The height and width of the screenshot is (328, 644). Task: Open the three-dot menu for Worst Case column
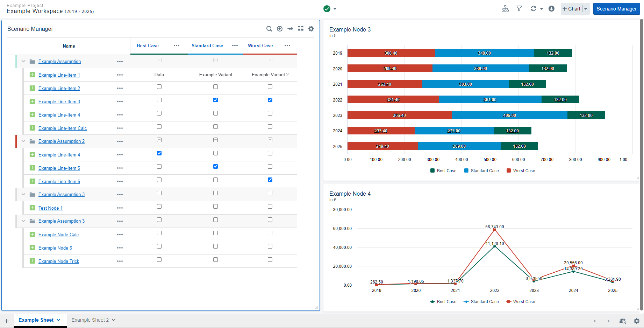[x=287, y=46]
